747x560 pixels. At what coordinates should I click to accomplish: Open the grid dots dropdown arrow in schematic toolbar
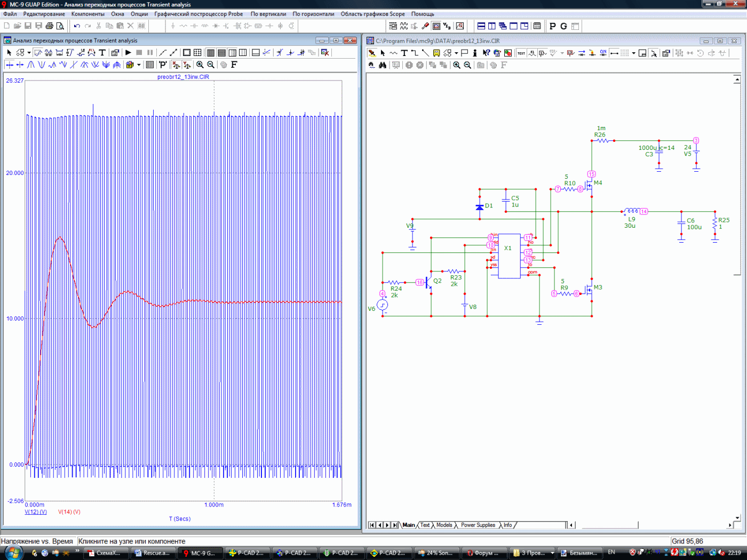click(633, 53)
